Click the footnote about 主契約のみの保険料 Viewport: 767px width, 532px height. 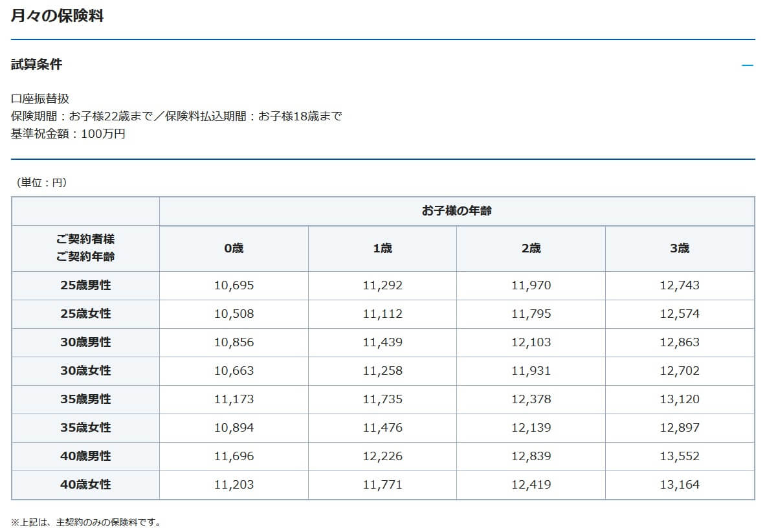pos(85,522)
